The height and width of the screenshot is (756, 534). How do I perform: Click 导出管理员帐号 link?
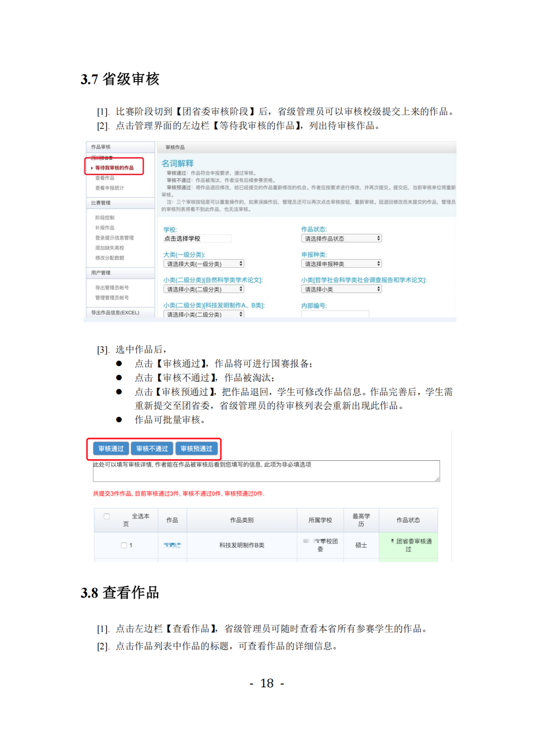[112, 288]
